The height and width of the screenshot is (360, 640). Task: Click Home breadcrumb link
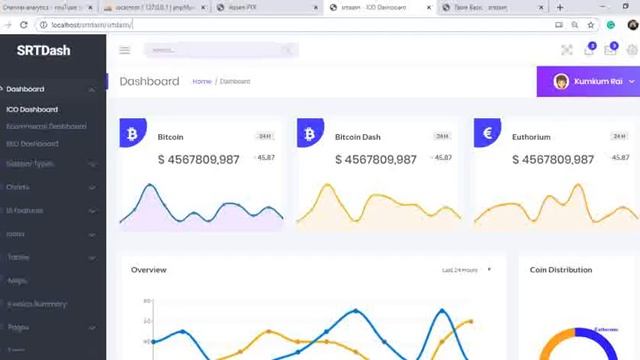coord(202,81)
